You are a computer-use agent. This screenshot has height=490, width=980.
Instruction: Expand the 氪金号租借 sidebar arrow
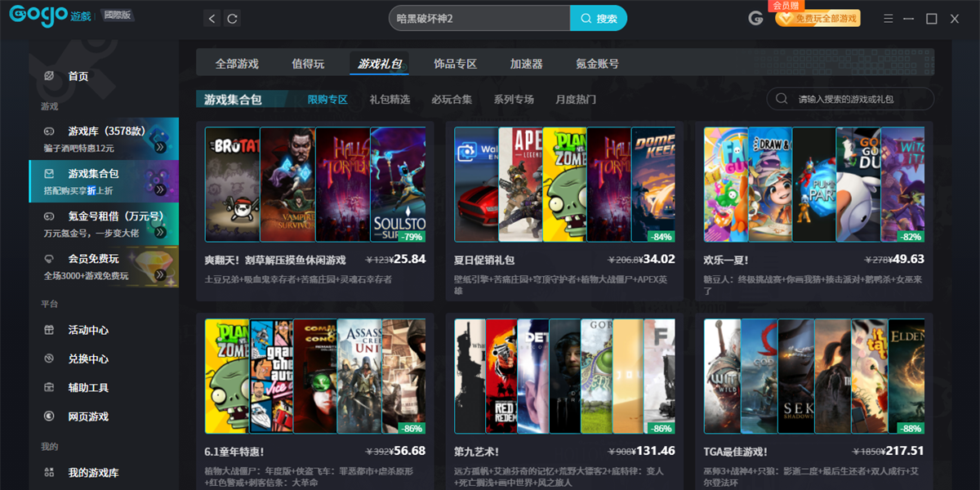(x=160, y=233)
